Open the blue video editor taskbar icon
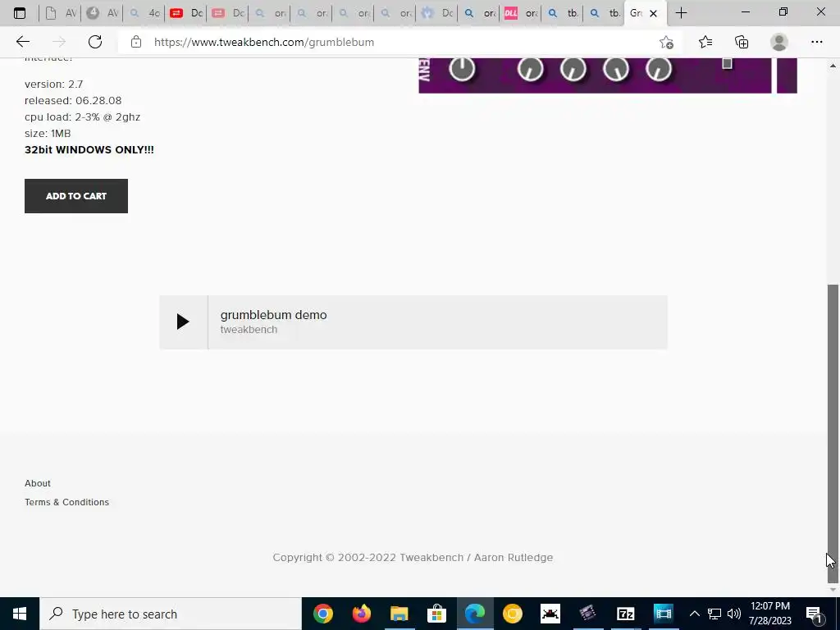Screen dimensions: 840x630 pyautogui.click(x=663, y=614)
